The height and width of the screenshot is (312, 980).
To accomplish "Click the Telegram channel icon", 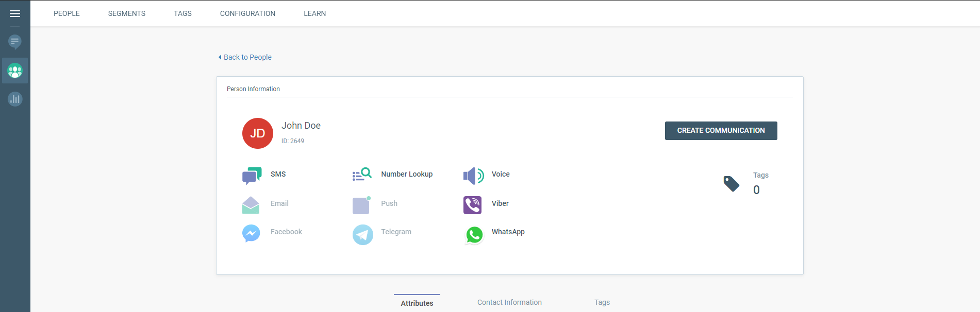I will pyautogui.click(x=362, y=235).
